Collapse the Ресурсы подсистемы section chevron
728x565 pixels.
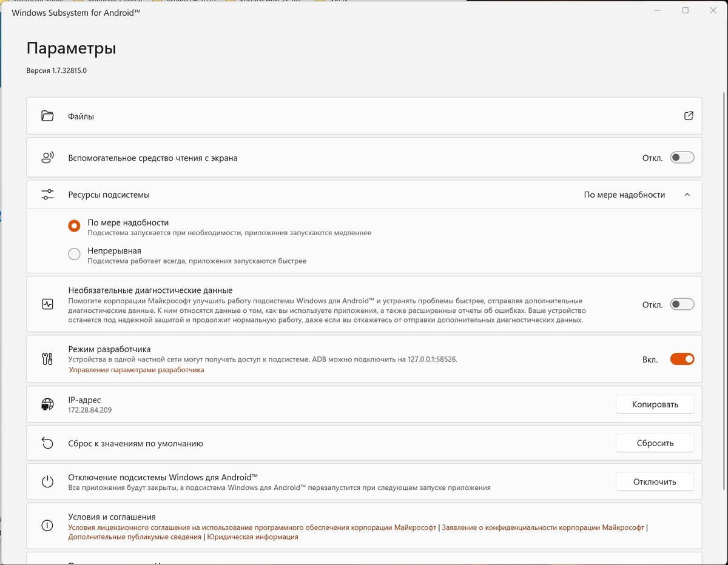point(687,195)
